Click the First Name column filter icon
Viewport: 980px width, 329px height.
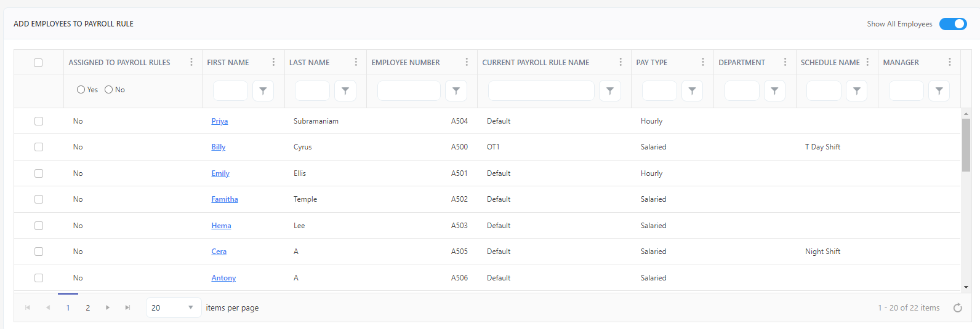(x=263, y=91)
